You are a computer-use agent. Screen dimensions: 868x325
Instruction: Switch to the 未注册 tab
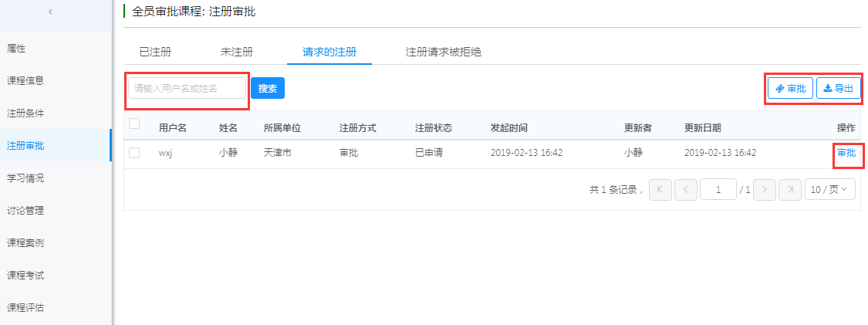237,52
